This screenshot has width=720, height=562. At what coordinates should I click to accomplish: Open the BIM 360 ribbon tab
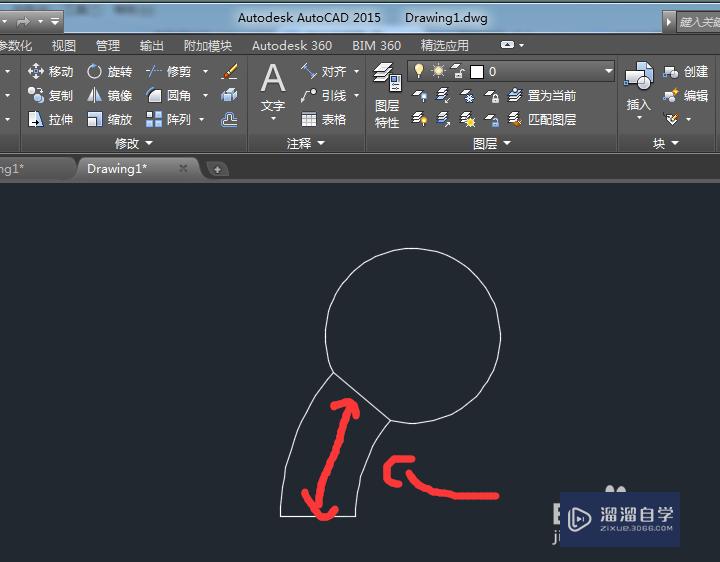tap(376, 45)
